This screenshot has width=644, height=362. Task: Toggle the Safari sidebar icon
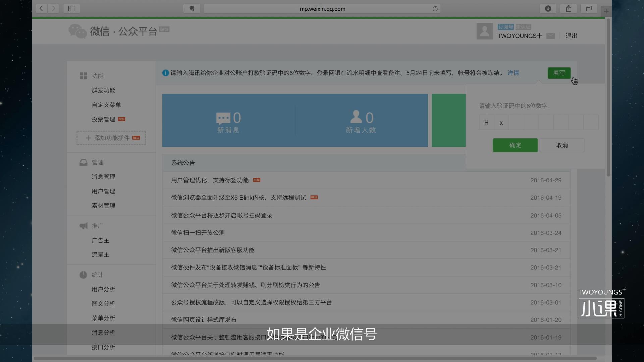pos(71,8)
